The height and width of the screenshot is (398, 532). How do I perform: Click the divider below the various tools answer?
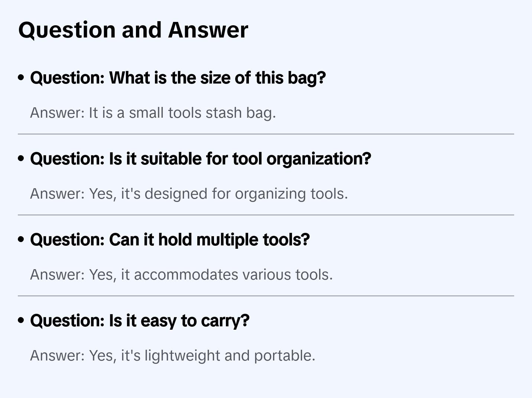coord(266,296)
